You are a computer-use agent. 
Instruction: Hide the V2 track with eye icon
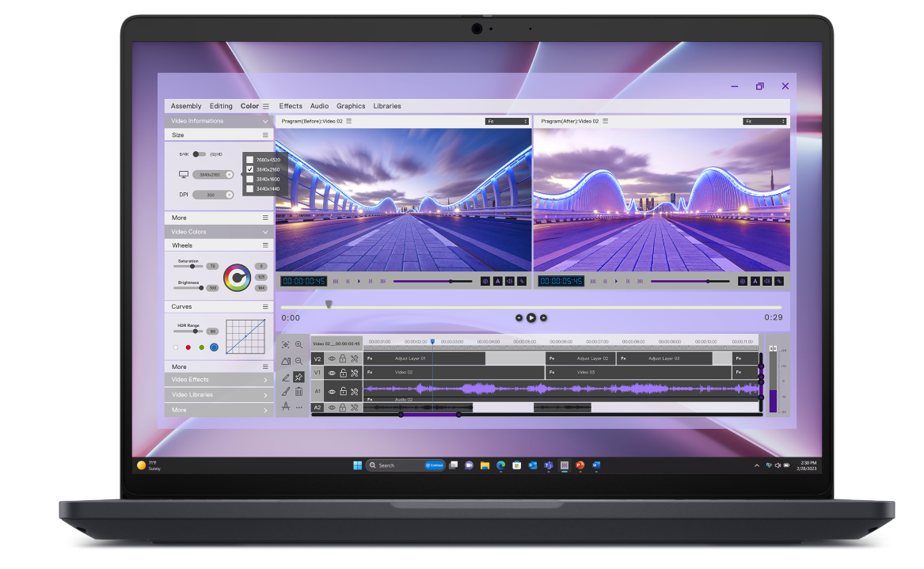coord(332,358)
